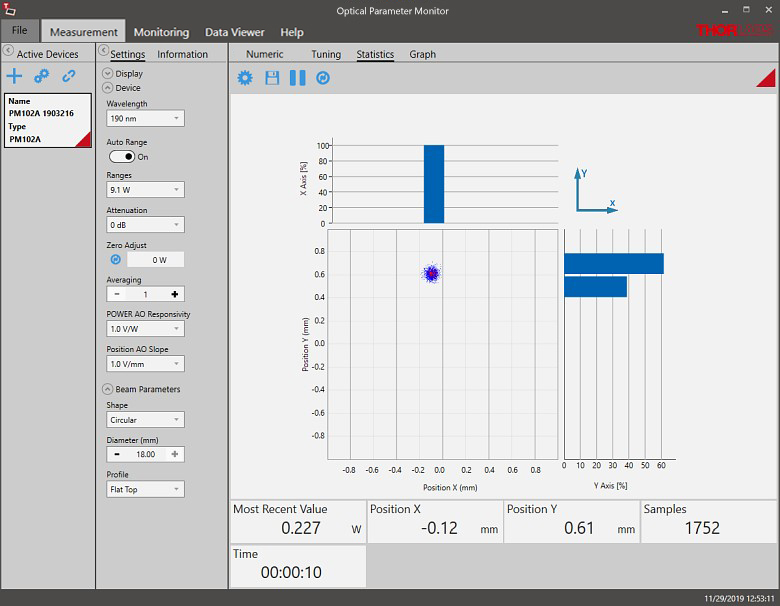The width and height of the screenshot is (780, 606).
Task: Open the Monitoring menu tab
Action: [161, 32]
